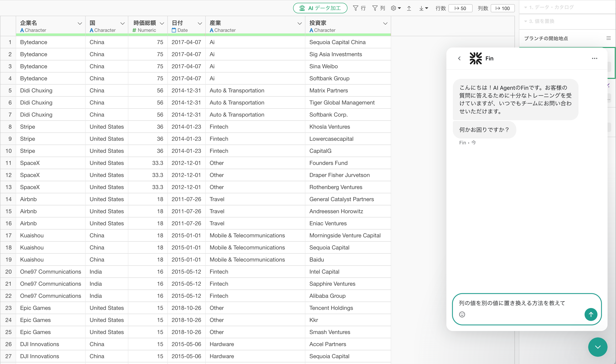Edit the row count field showing 50

pos(460,8)
